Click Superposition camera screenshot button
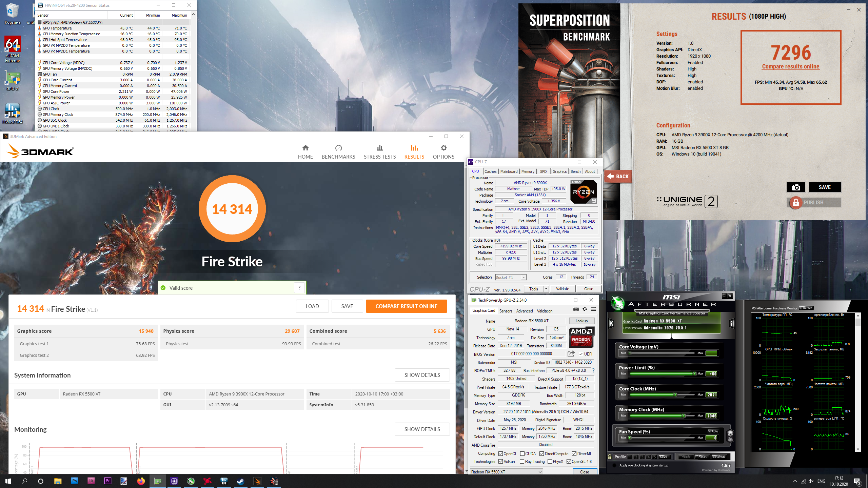The image size is (868, 488). 795,187
